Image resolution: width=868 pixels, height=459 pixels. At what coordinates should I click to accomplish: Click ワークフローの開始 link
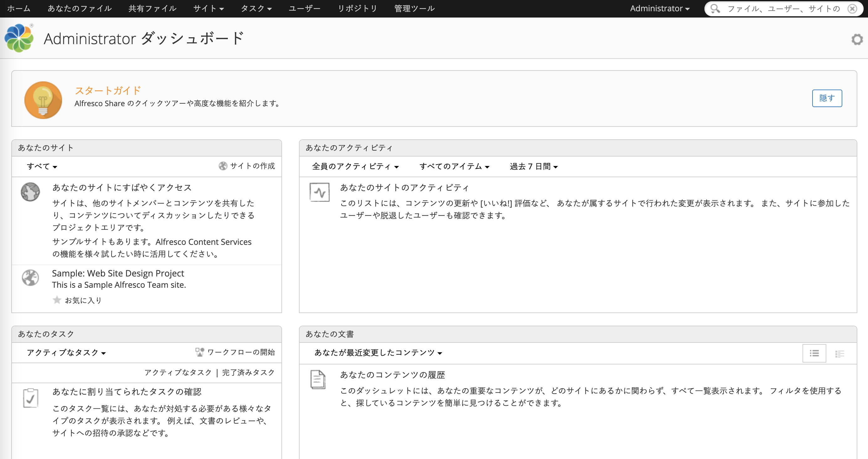[241, 352]
